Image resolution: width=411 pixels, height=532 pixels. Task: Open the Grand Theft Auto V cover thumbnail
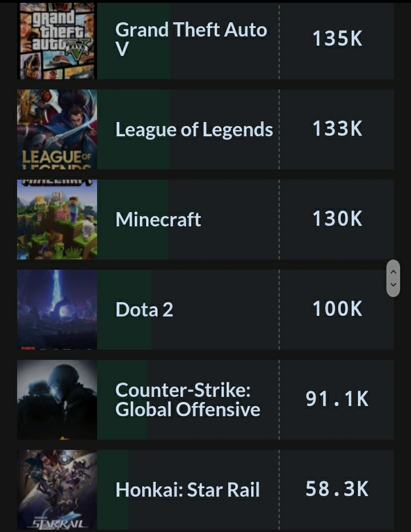click(57, 40)
